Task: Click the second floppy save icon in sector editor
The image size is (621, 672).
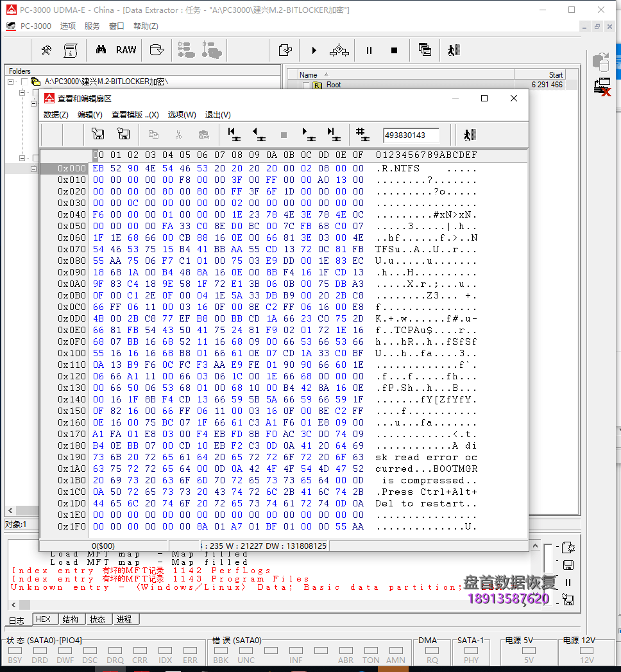Action: pyautogui.click(x=123, y=134)
